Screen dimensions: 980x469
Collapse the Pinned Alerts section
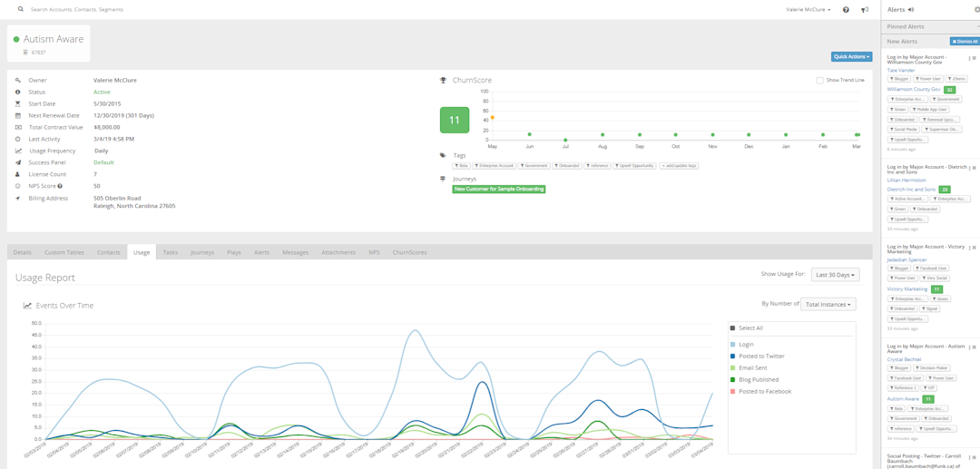pyautogui.click(x=977, y=27)
